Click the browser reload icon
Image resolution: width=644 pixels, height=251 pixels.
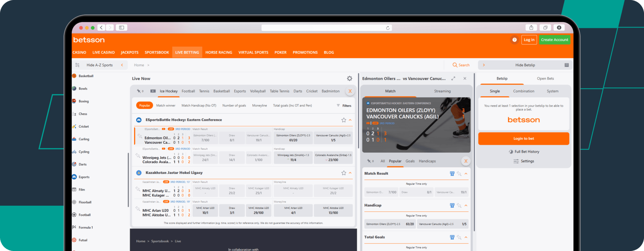(x=388, y=28)
